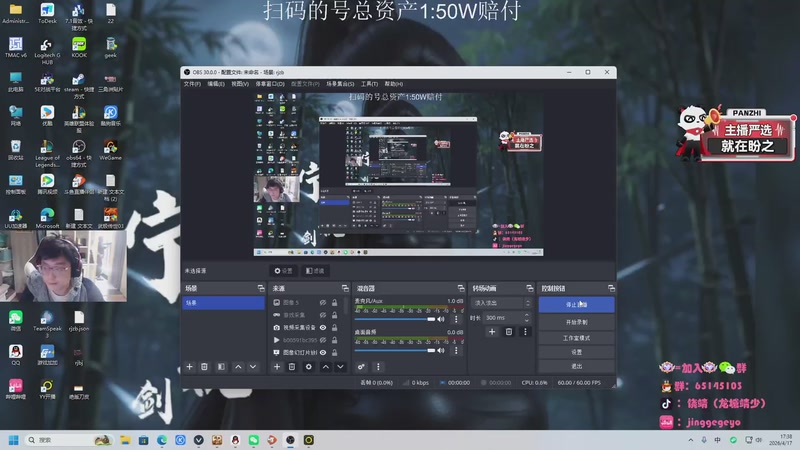Open source 滤镜 filters button under preview
This screenshot has width=800, height=450.
(315, 271)
